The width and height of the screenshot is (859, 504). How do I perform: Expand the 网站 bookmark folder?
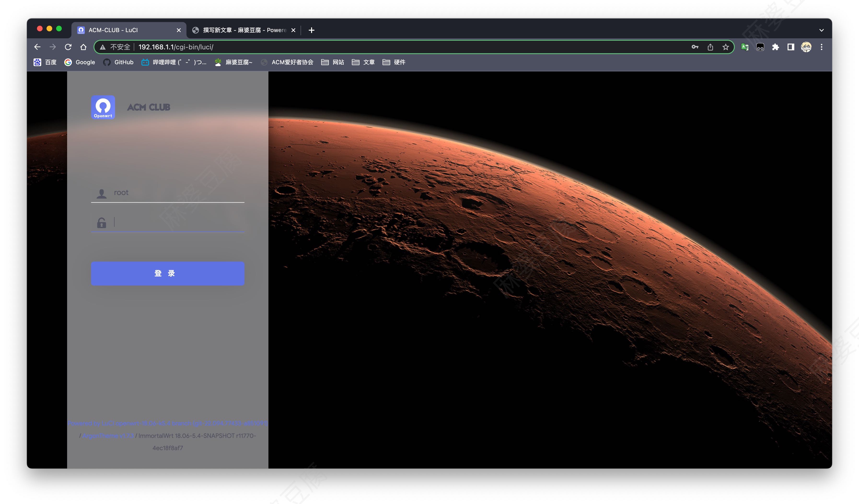[x=333, y=62]
